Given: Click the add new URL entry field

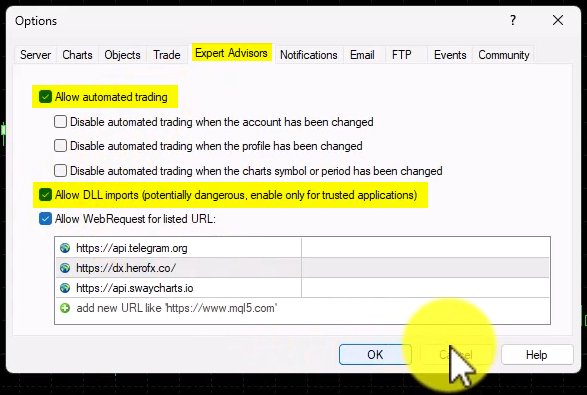Looking at the screenshot, I should [302, 308].
